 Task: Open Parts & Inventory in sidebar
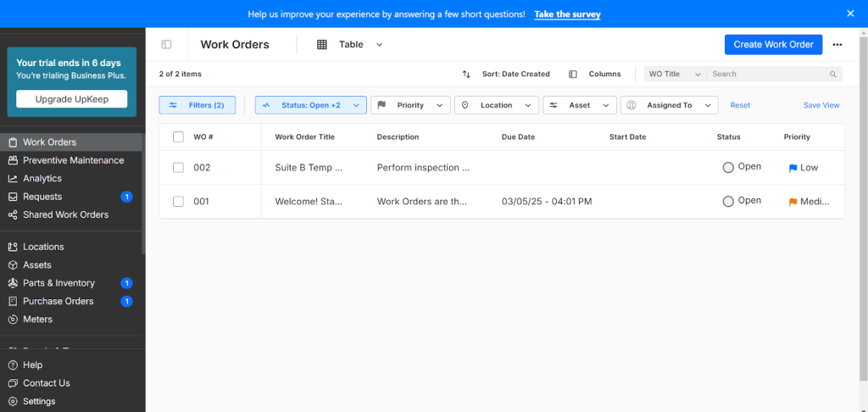(x=58, y=283)
